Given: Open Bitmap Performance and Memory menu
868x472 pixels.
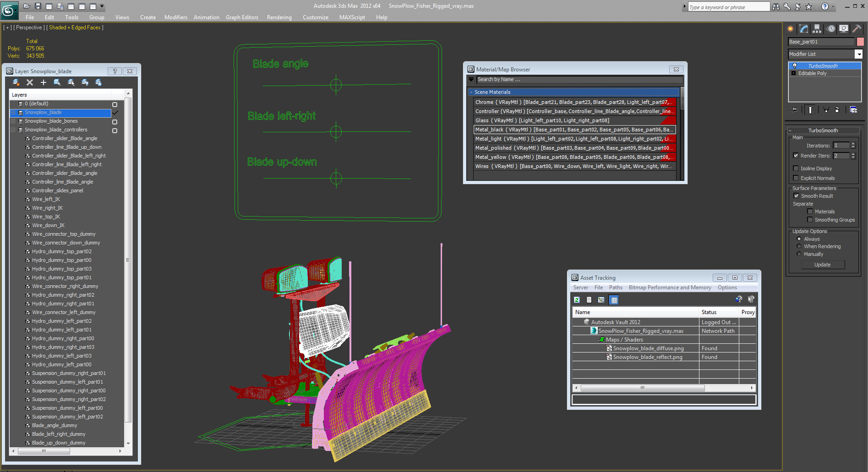Looking at the screenshot, I should pos(670,288).
